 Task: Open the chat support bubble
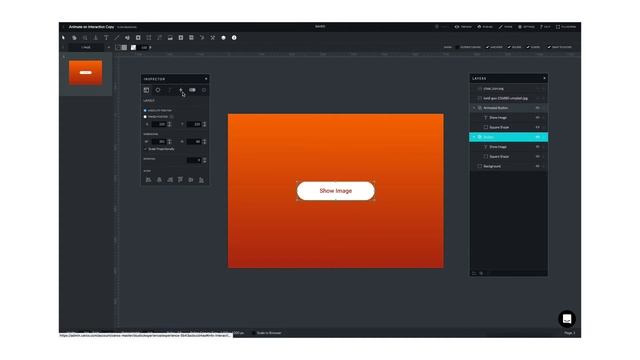tap(567, 319)
